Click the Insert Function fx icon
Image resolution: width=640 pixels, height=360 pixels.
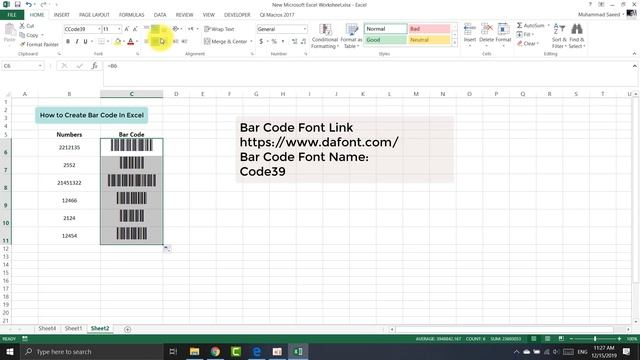tap(94, 66)
